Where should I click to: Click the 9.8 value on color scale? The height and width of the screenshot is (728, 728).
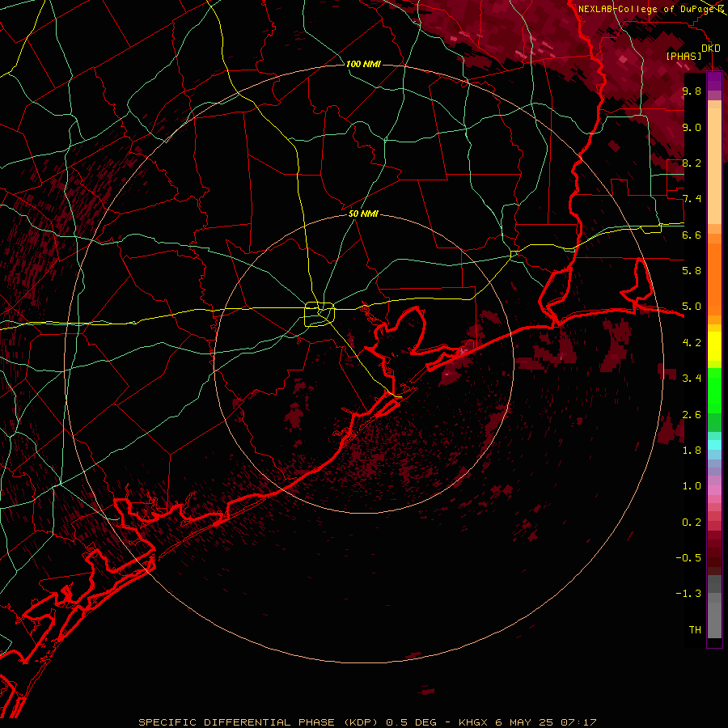tap(692, 91)
